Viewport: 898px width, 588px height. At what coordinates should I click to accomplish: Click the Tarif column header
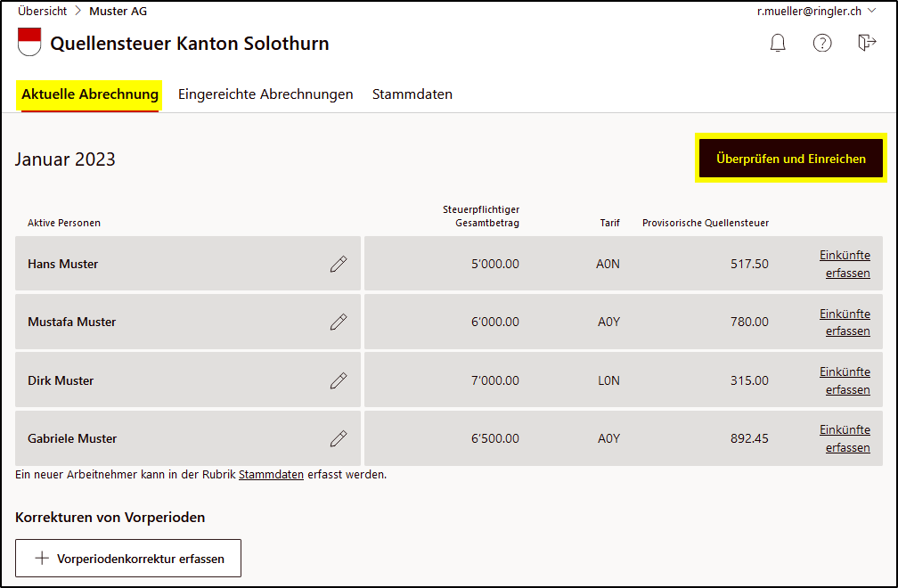[x=610, y=224]
